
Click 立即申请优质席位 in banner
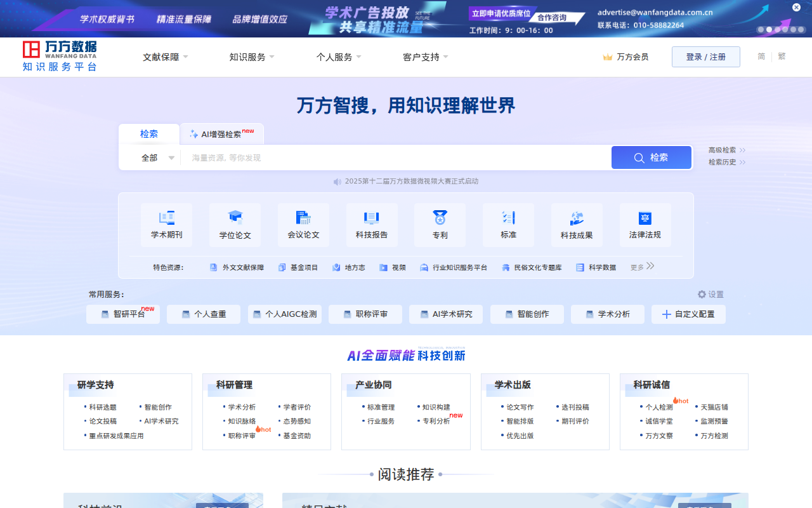tap(501, 14)
